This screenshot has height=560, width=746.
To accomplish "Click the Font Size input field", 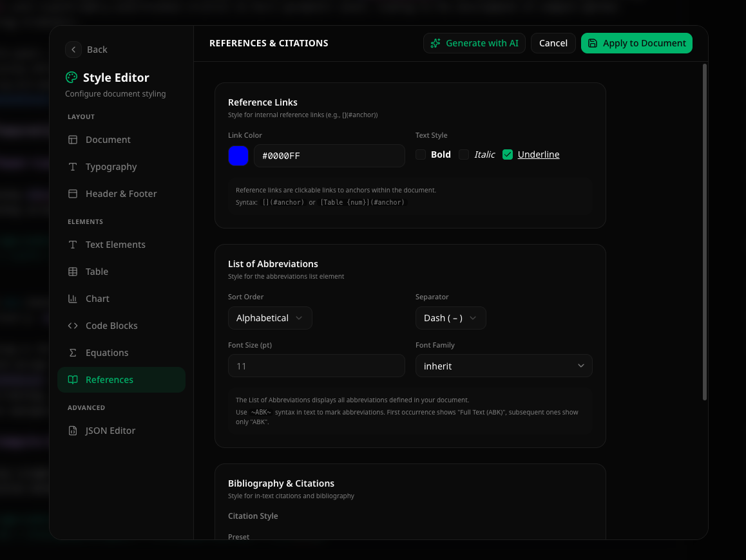I will pyautogui.click(x=316, y=366).
